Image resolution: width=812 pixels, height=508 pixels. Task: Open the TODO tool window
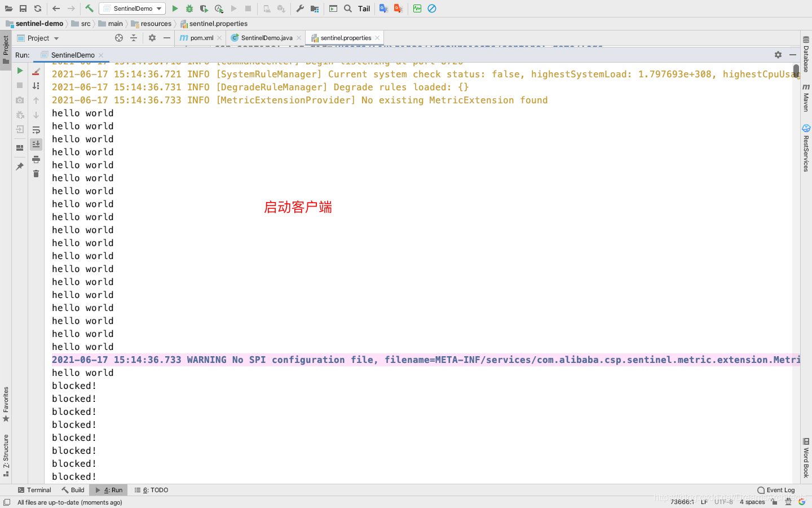[152, 490]
